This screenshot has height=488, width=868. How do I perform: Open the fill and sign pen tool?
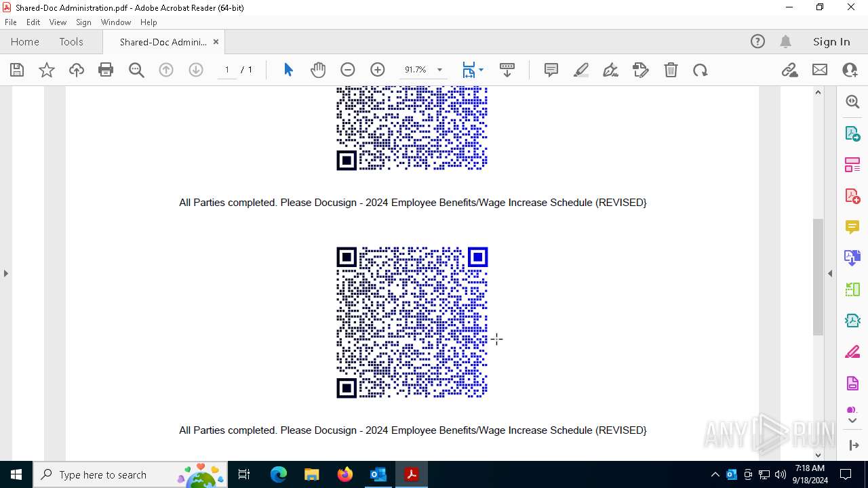611,70
